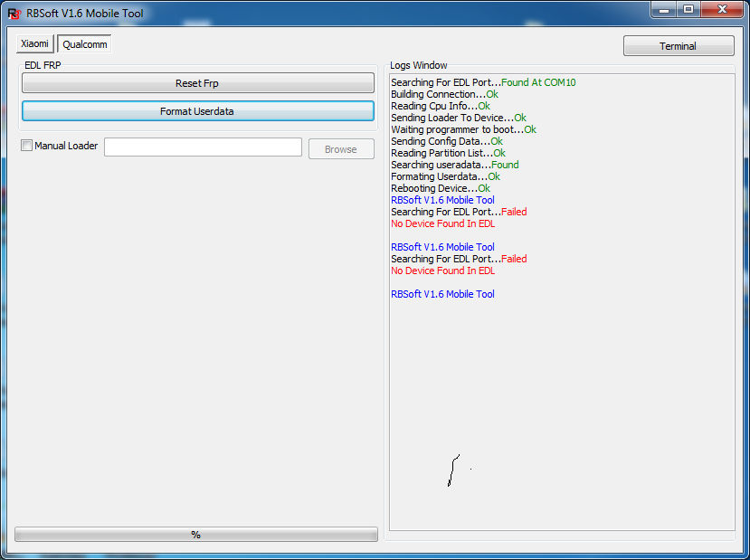Viewport: 750px width, 560px height.
Task: Start Format Userdata operation
Action: click(197, 111)
